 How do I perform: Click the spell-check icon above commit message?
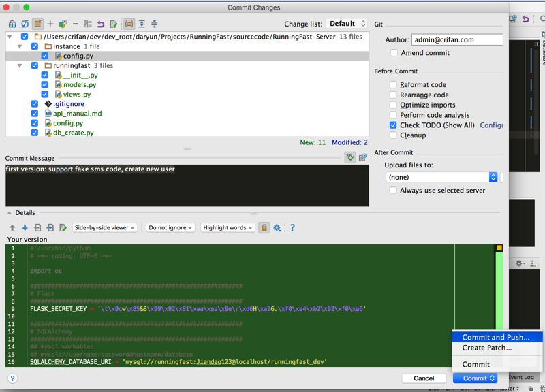point(349,157)
